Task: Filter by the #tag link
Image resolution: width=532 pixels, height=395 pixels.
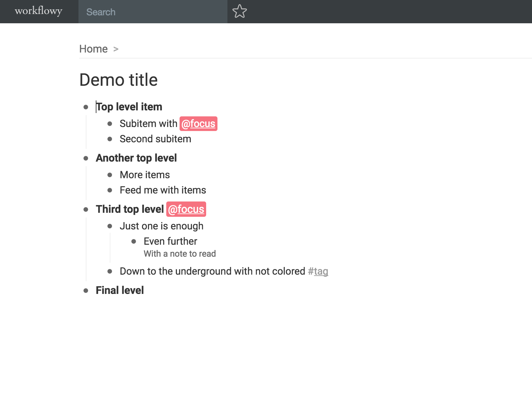Action: click(x=318, y=271)
